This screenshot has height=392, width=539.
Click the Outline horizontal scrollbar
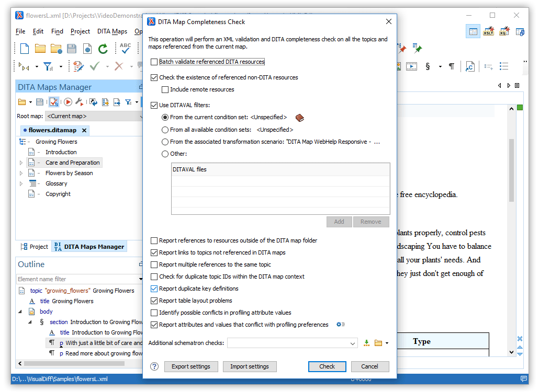point(74,363)
